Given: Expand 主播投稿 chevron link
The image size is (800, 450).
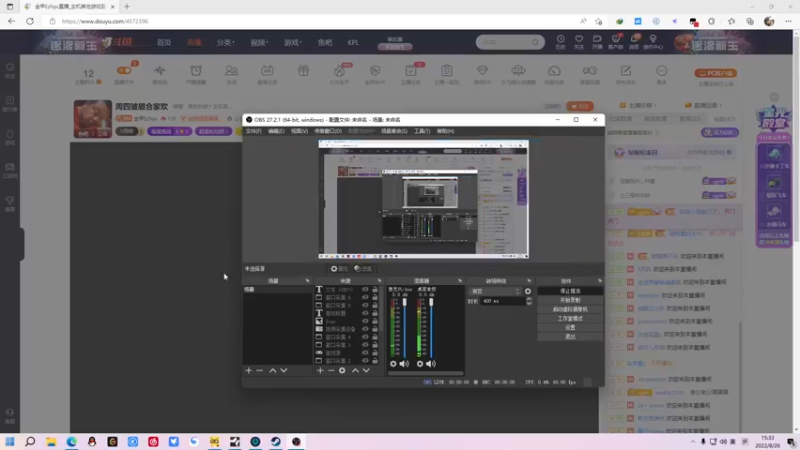Looking at the screenshot, I should pos(638,105).
